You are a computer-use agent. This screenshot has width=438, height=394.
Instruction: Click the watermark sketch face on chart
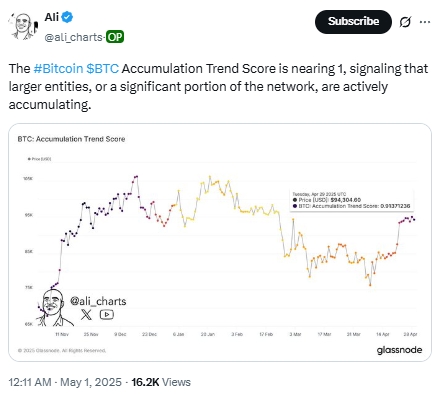click(53, 308)
